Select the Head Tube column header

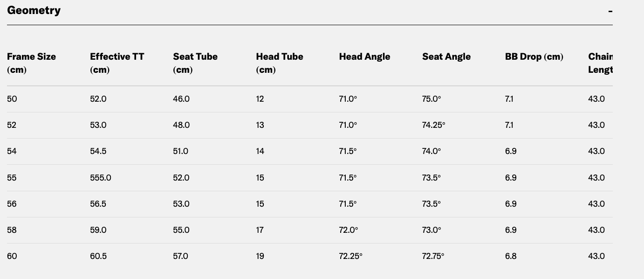click(280, 63)
